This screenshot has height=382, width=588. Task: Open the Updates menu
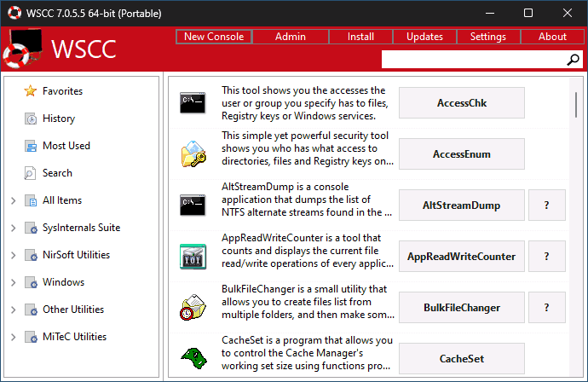pyautogui.click(x=424, y=37)
